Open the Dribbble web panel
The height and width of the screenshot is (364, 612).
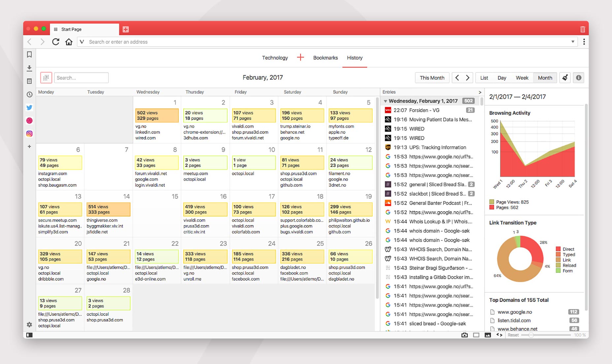[29, 121]
